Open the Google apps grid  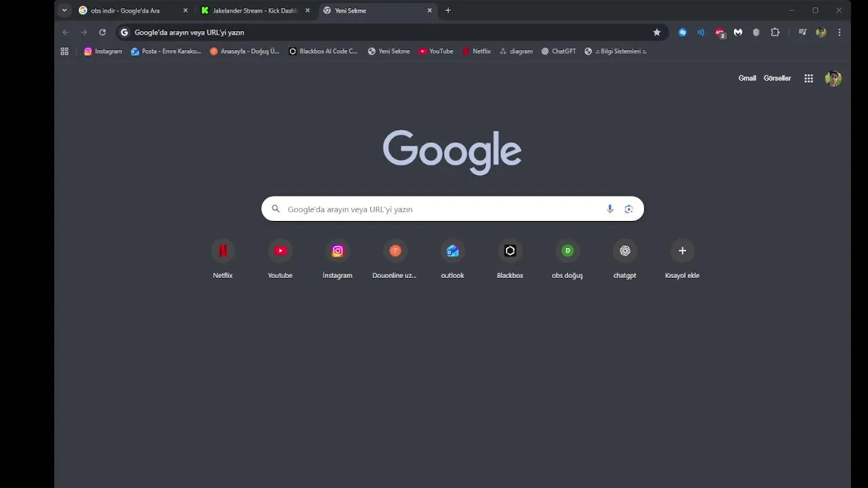(808, 79)
